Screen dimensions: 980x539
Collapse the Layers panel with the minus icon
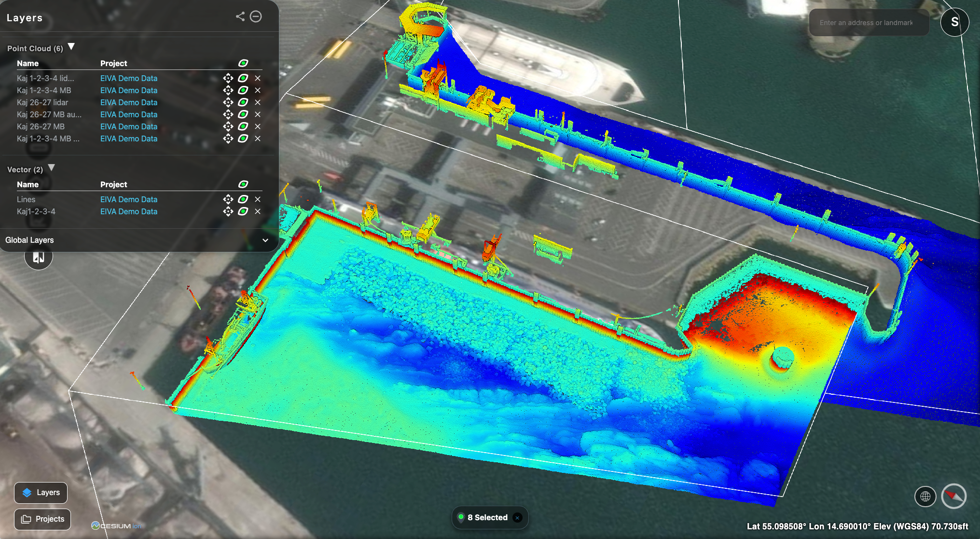pyautogui.click(x=256, y=16)
